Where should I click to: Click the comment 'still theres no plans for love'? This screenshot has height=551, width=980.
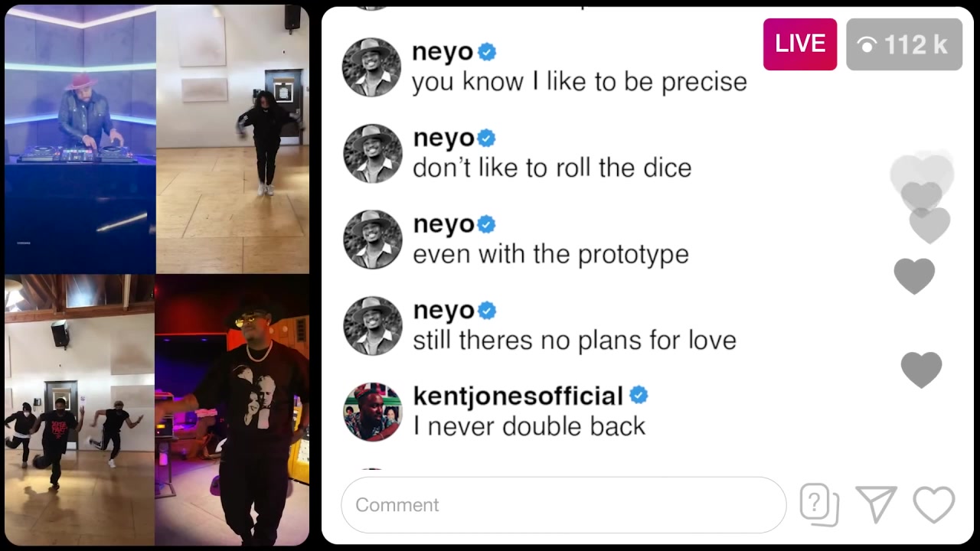574,341
